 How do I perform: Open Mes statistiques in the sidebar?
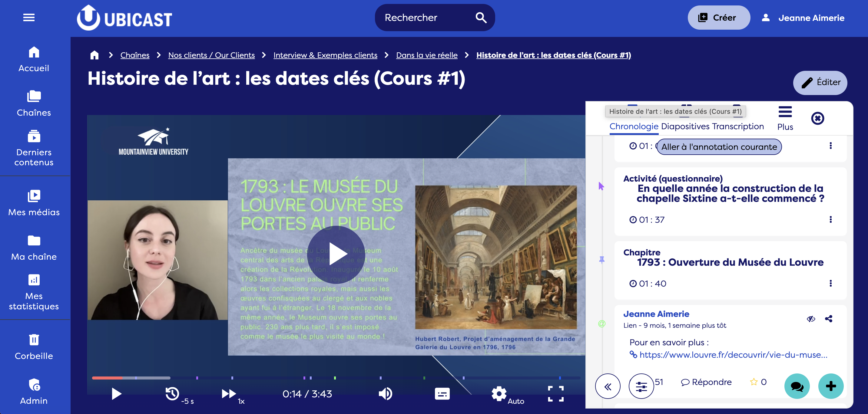34,292
